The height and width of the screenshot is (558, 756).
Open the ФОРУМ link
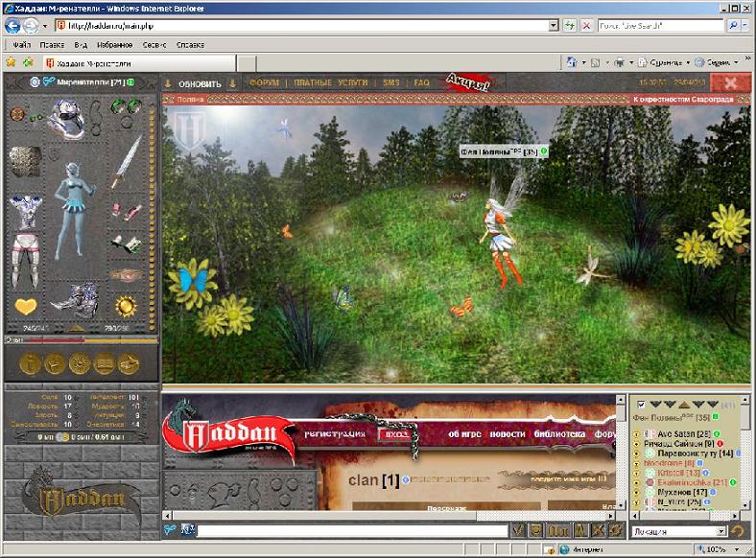pos(264,82)
